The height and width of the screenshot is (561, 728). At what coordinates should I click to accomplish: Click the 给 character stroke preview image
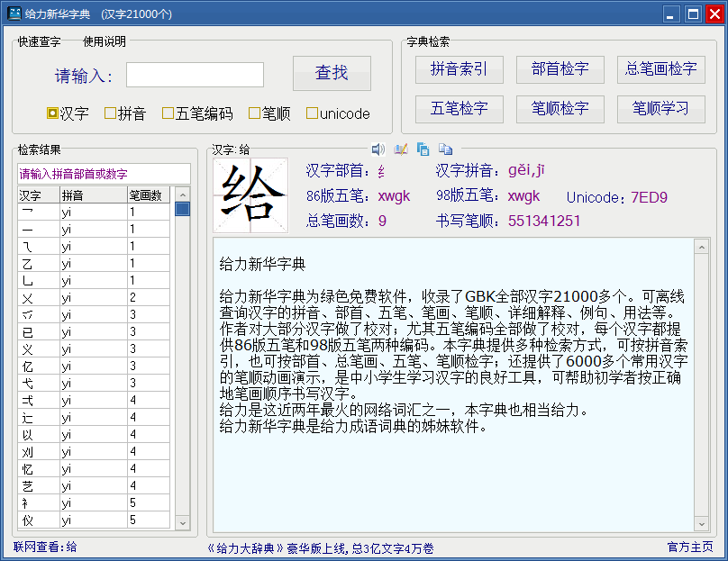[250, 195]
